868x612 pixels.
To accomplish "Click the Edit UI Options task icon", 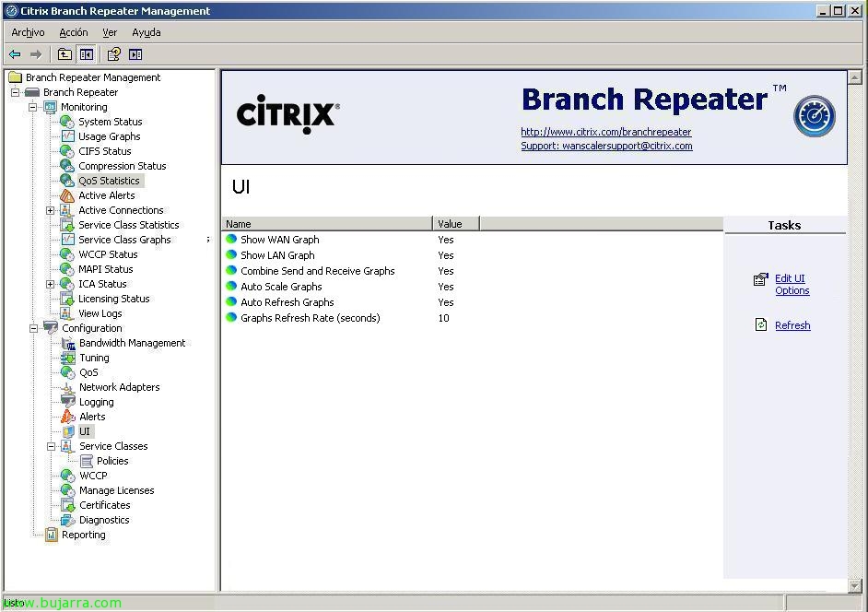I will point(761,279).
